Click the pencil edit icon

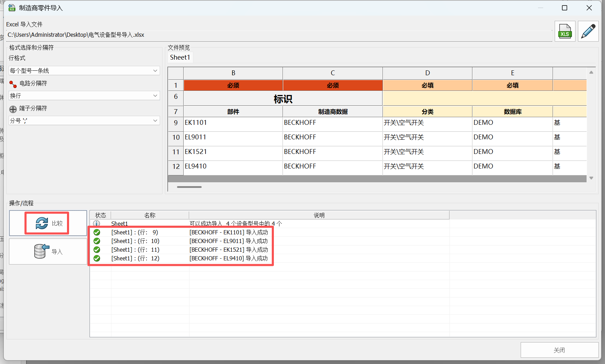point(588,31)
